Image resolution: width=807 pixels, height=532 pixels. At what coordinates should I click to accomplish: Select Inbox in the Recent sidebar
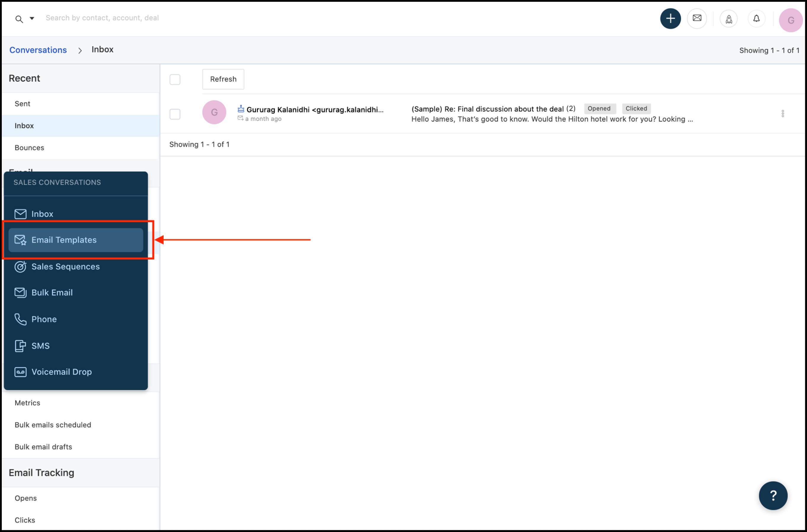tap(81, 126)
